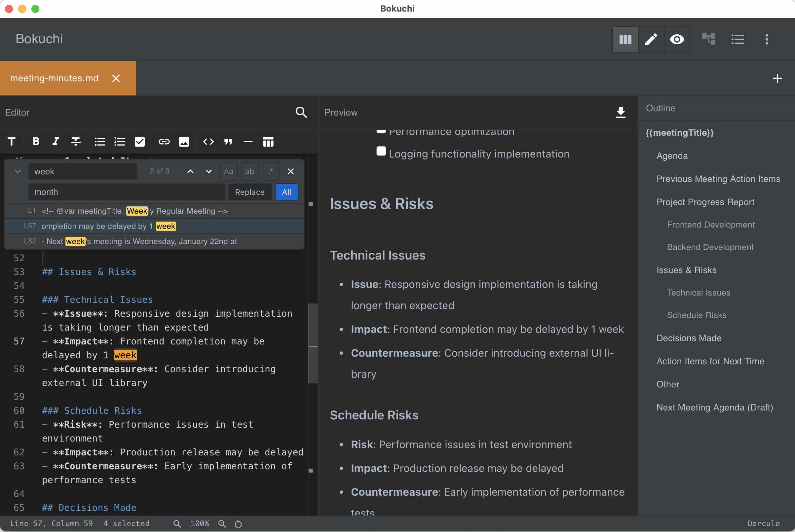Jump to Decisions Made in the outline
Image resolution: width=795 pixels, height=532 pixels.
click(689, 338)
